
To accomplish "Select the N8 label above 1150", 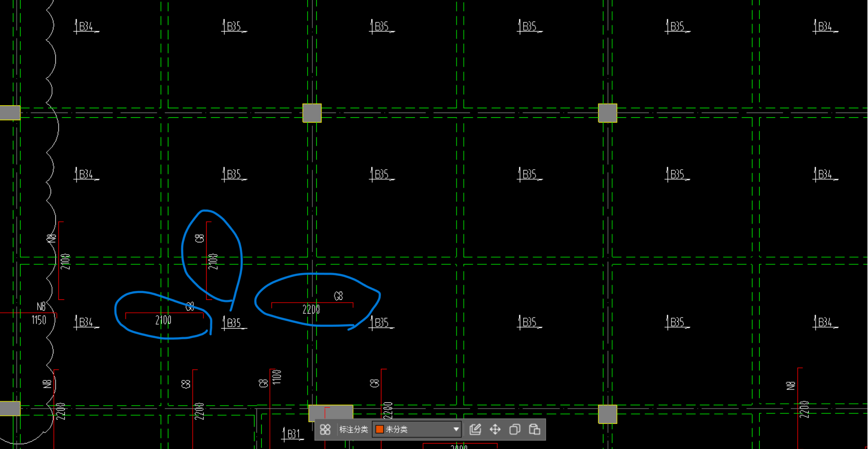I will (x=41, y=306).
